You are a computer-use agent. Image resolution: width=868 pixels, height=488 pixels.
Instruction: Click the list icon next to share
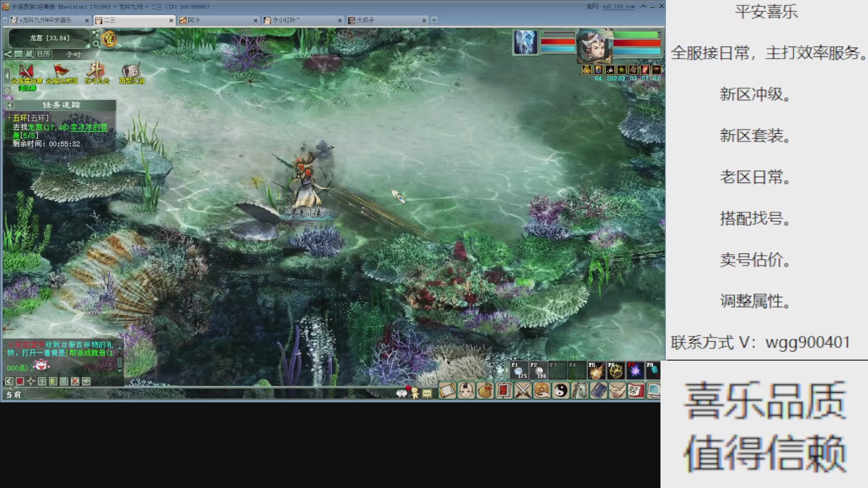(x=18, y=54)
